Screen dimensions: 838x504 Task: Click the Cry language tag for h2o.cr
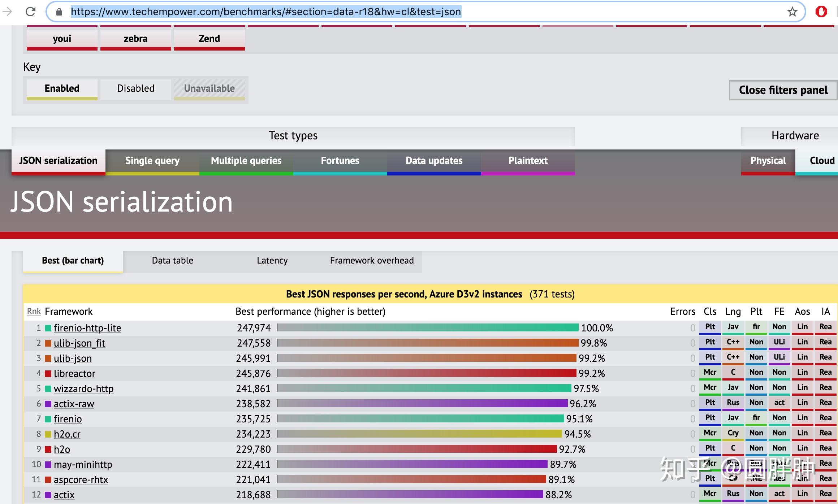click(733, 434)
